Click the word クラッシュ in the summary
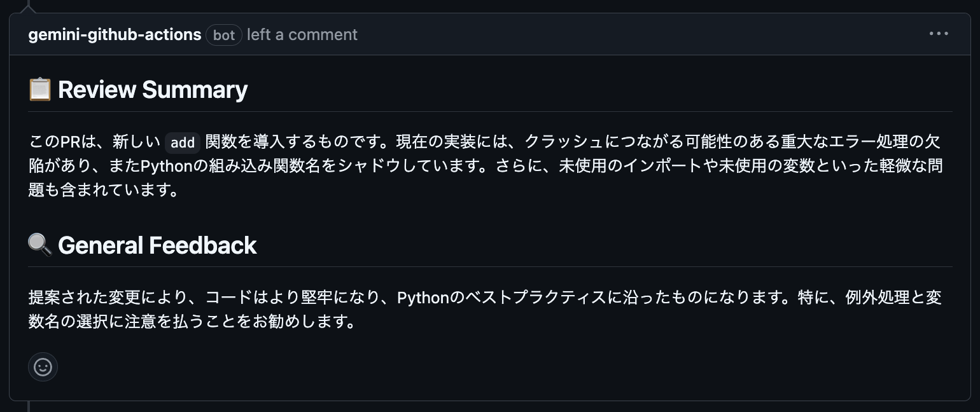The height and width of the screenshot is (412, 980). coord(566,141)
